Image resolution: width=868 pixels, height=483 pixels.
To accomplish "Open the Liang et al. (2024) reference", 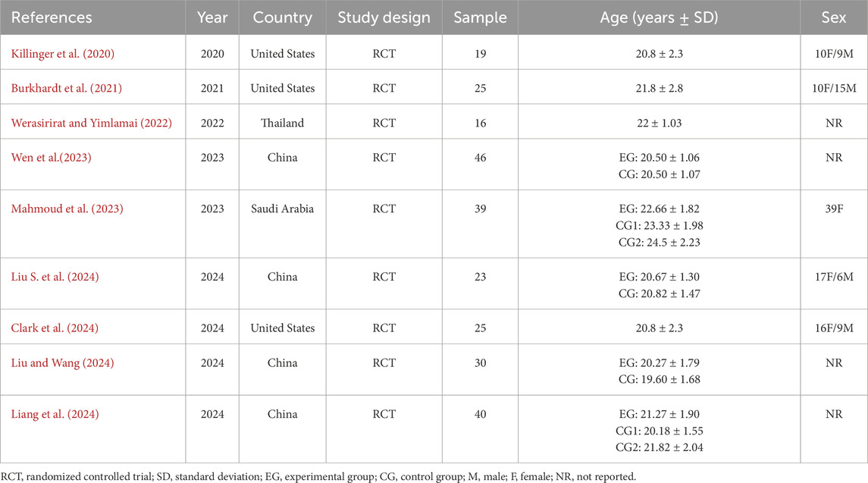I will (52, 414).
